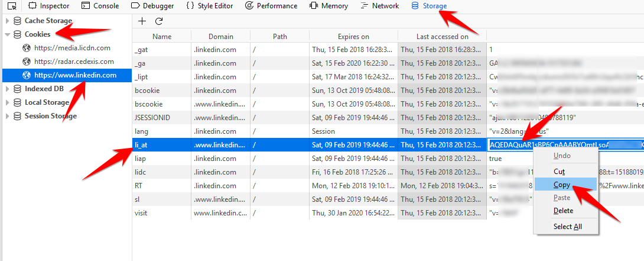
Task: Select the Session Storage item
Action: 51,115
